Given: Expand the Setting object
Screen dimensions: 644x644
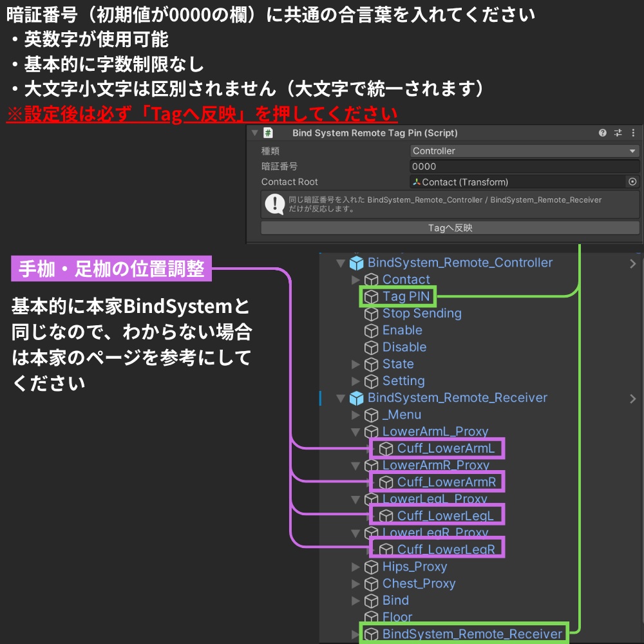Looking at the screenshot, I should (355, 381).
